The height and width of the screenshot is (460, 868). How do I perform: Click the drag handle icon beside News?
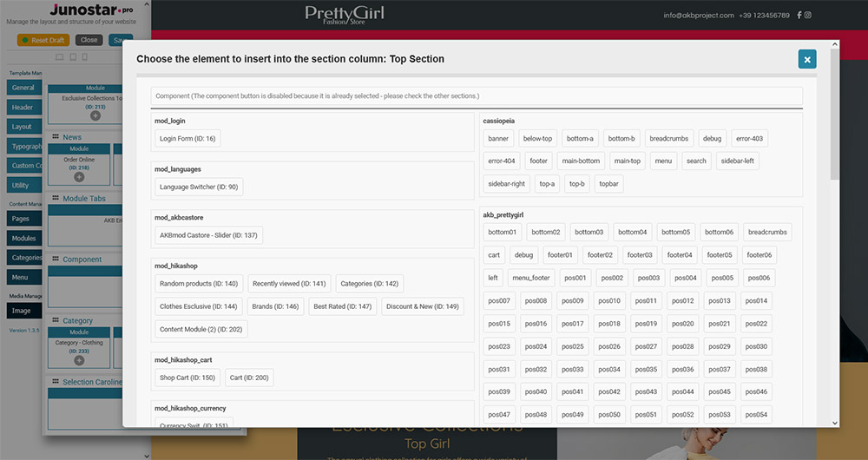[x=56, y=137]
